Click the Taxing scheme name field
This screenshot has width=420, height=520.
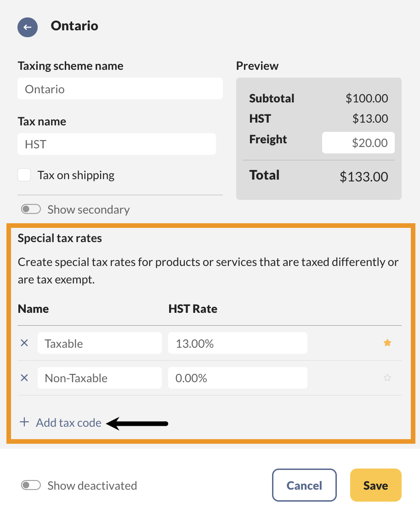coord(119,88)
